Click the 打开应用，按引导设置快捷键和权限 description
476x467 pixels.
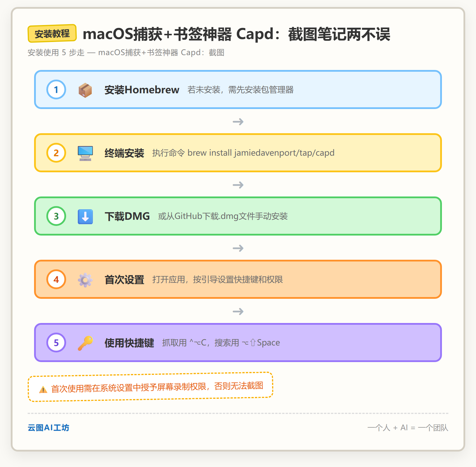point(218,280)
